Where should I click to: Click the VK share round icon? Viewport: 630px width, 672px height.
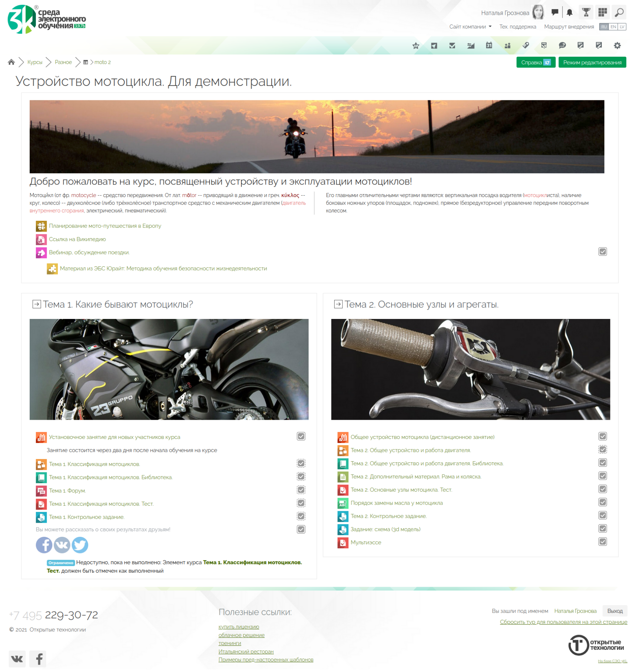(62, 545)
